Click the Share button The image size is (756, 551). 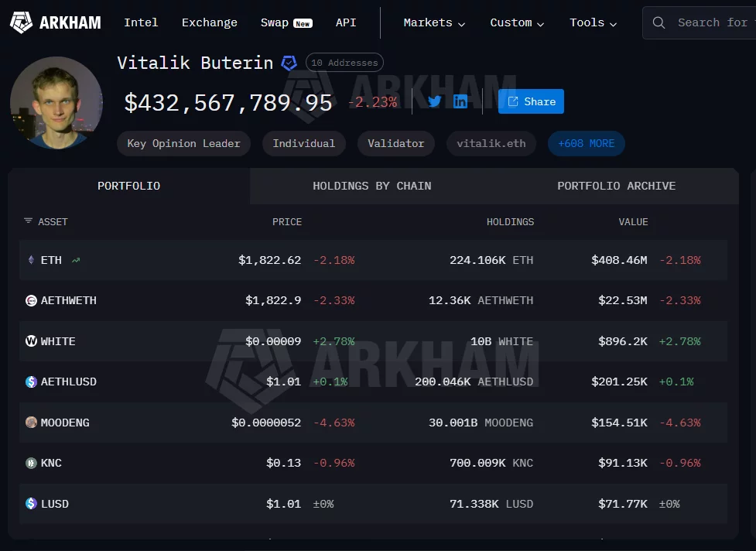tap(531, 101)
